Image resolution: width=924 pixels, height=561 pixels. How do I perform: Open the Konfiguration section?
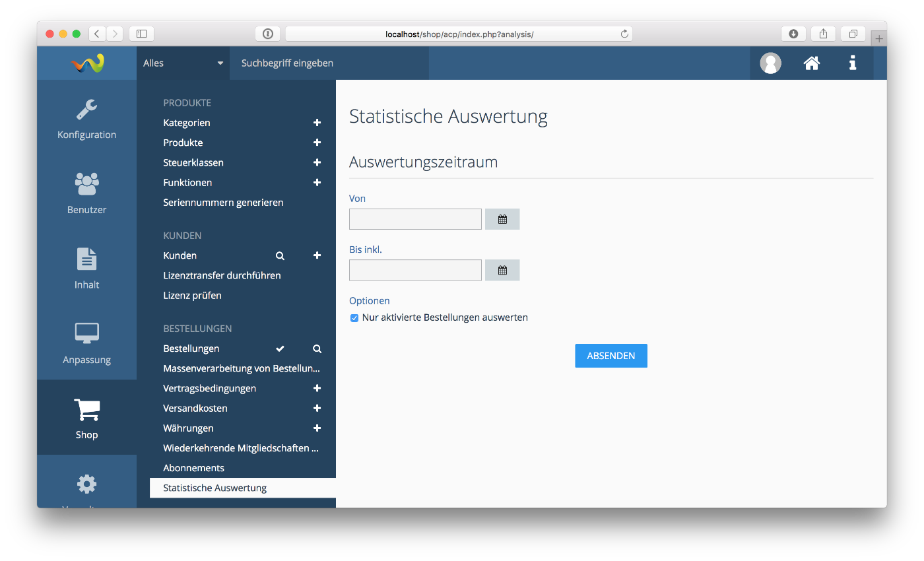click(86, 119)
